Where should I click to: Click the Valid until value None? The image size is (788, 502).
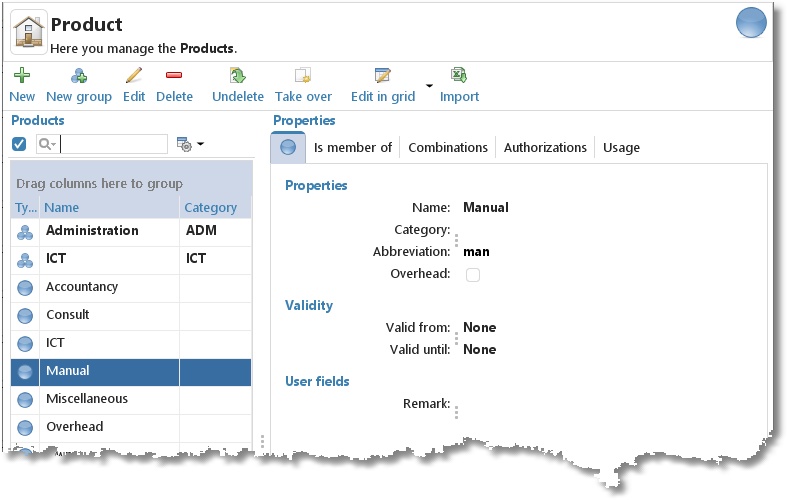coord(479,350)
